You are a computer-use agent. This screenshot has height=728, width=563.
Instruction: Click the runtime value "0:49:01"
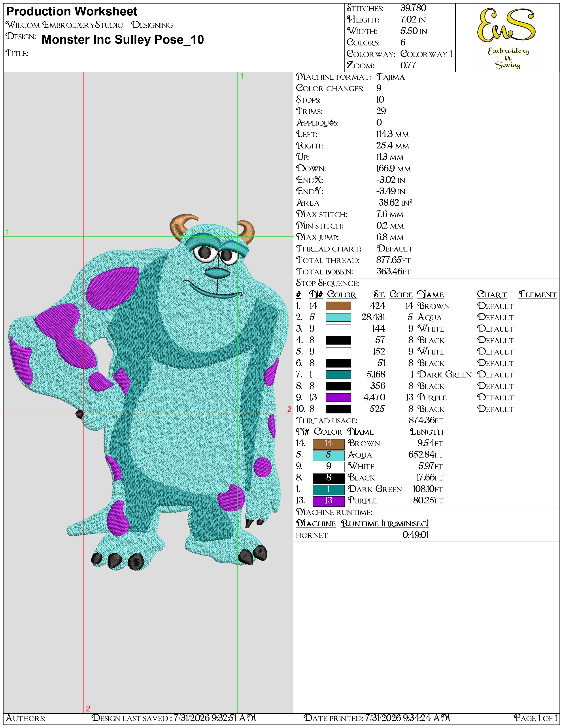tap(415, 535)
